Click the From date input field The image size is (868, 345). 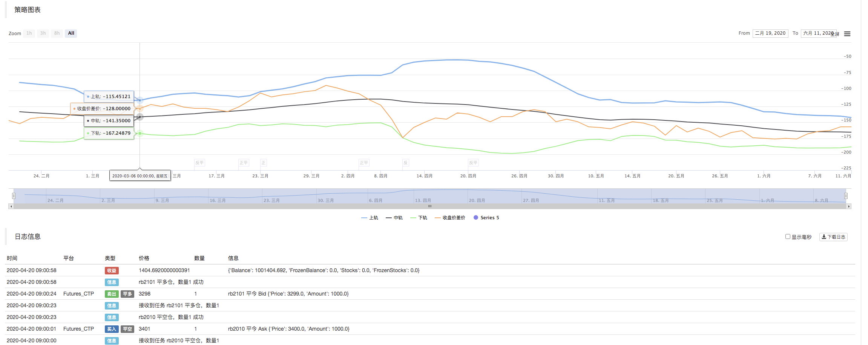[x=770, y=33]
